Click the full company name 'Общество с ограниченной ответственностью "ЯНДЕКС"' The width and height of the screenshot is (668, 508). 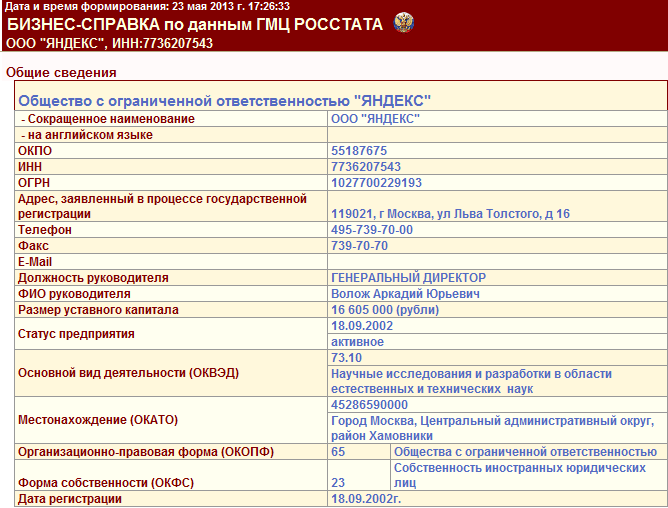(x=225, y=101)
